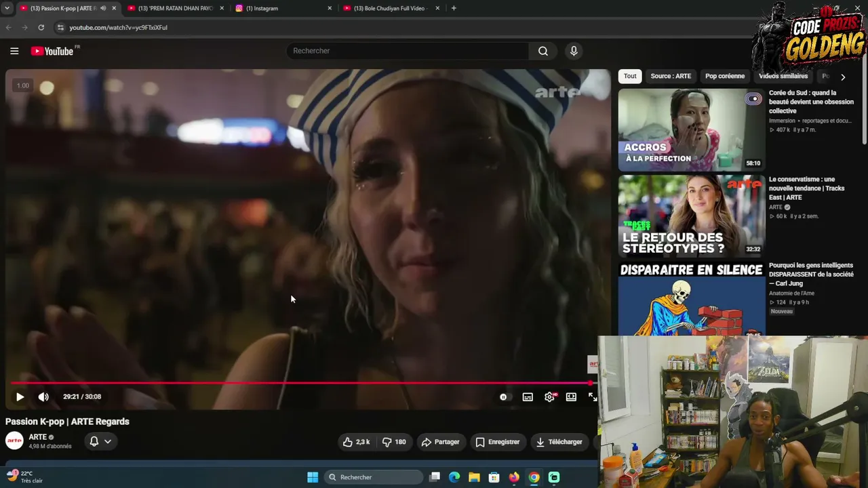Viewport: 868px width, 488px height.
Task: Mute the Passion K-pop tab audio
Action: pyautogui.click(x=103, y=8)
